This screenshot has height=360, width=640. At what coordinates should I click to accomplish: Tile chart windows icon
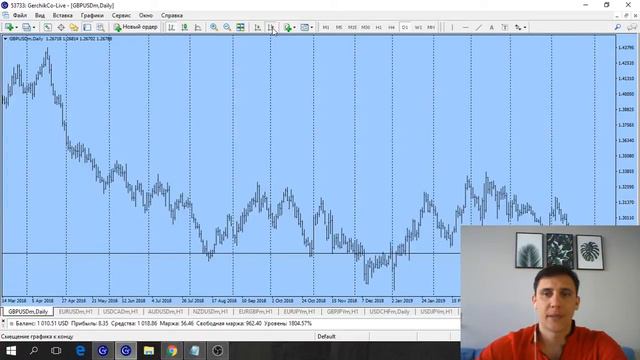pos(240,27)
